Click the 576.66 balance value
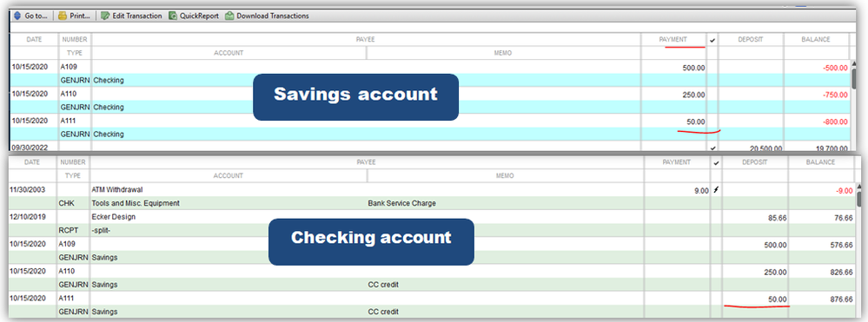868x322 pixels. (x=842, y=245)
